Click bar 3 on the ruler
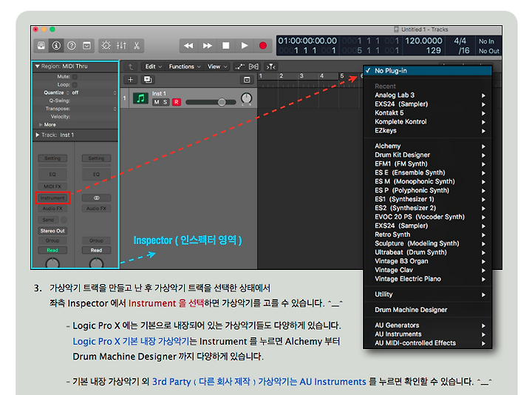The height and width of the screenshot is (395, 532). pos(301,76)
